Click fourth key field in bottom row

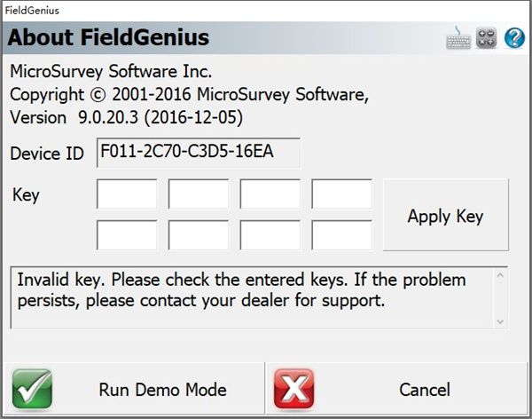click(x=341, y=234)
